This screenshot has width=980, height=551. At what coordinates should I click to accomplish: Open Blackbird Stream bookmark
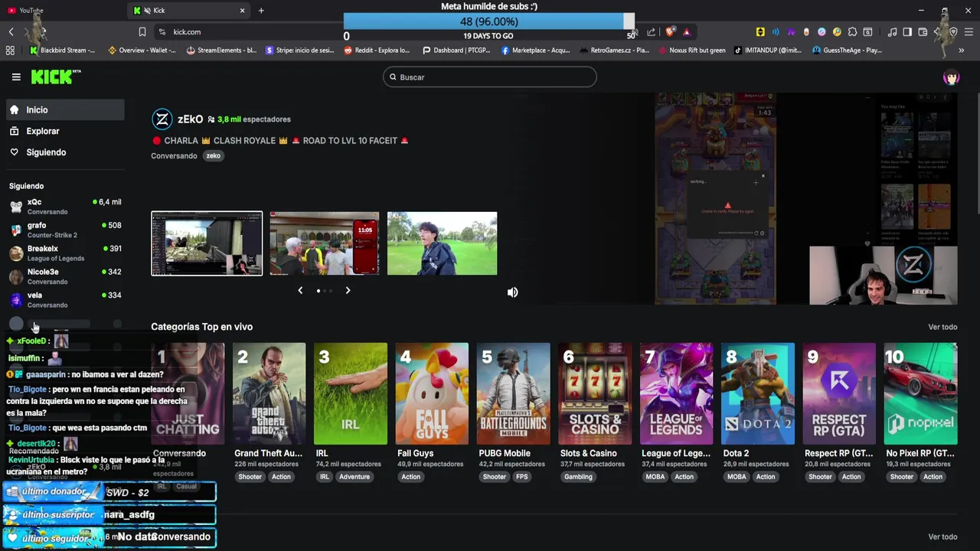click(62, 51)
